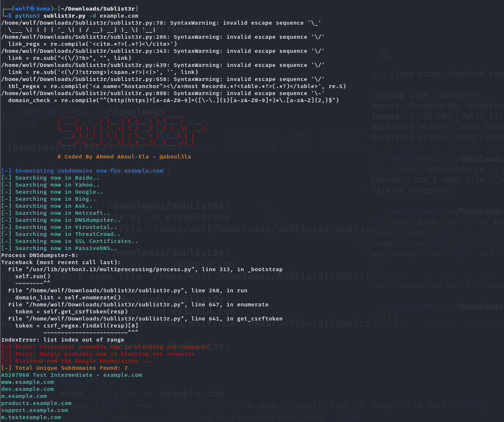The width and height of the screenshot is (504, 422).
Task: Click support.example.com in the output
Action: [x=35, y=410]
